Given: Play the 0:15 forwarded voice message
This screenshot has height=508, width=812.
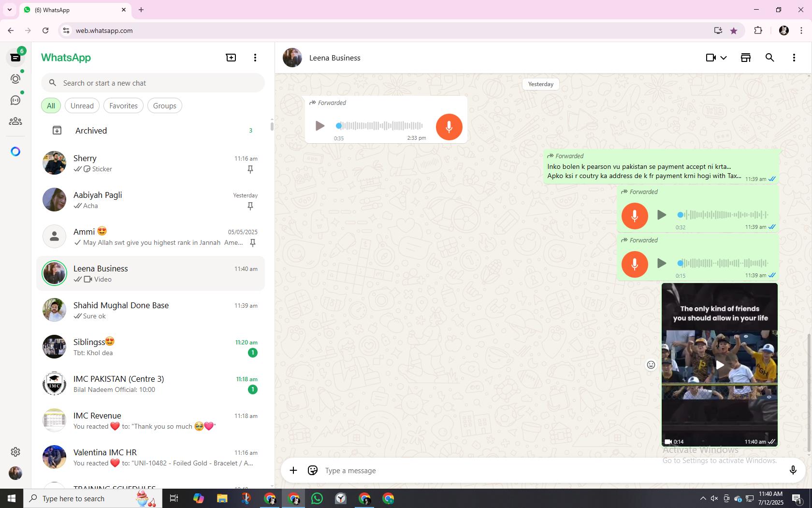Looking at the screenshot, I should click(x=662, y=263).
